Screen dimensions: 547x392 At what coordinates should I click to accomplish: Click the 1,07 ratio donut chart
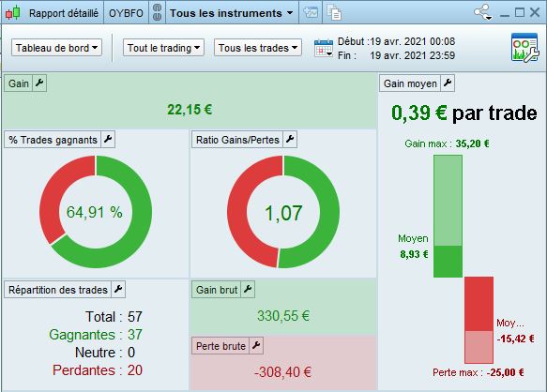pos(283,212)
